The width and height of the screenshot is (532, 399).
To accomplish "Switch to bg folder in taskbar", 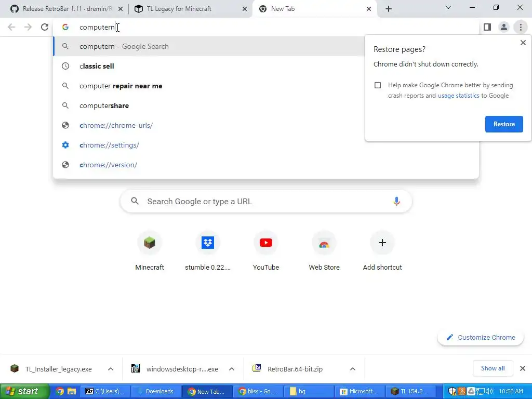I will (x=308, y=391).
